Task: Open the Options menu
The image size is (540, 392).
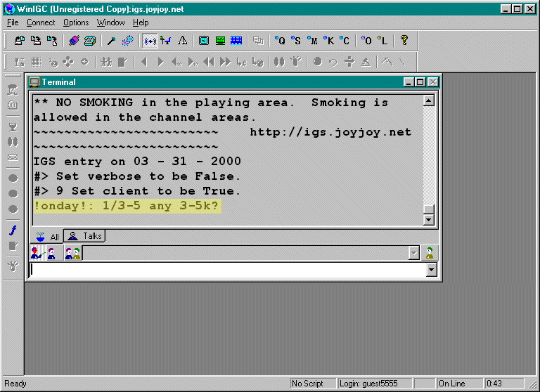Action: (76, 22)
